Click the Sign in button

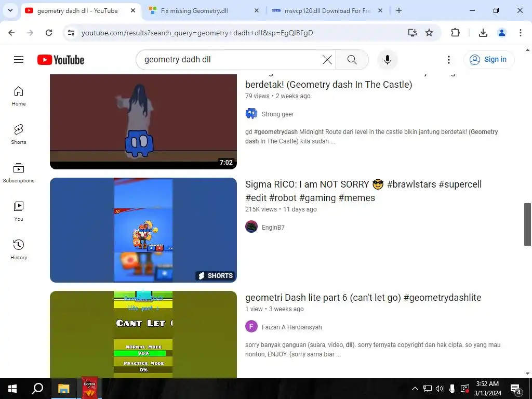coord(488,59)
